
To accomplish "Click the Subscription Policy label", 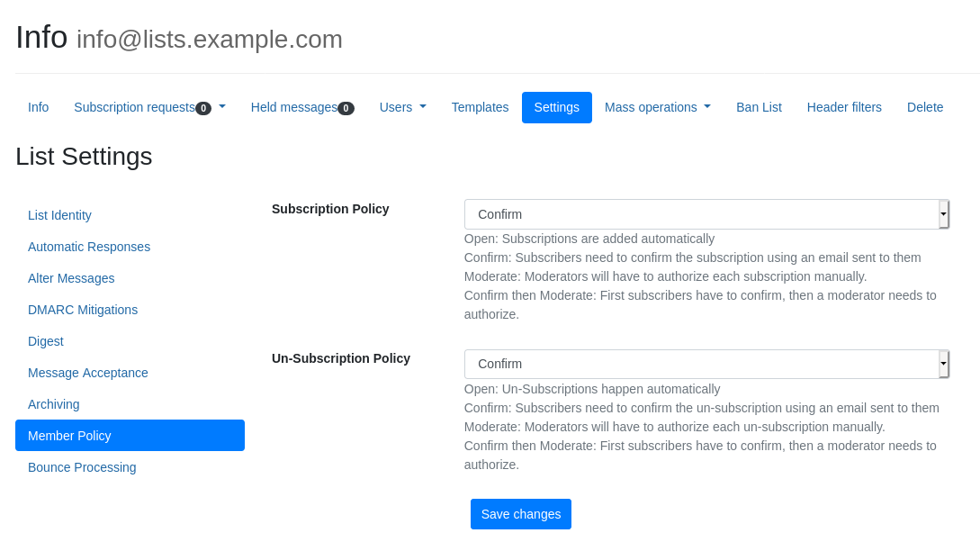I will pos(330,209).
